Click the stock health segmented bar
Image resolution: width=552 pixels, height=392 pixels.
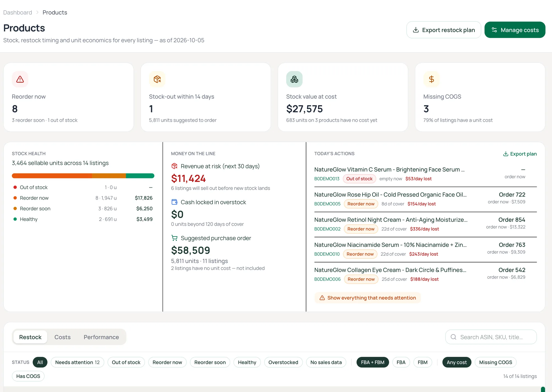[x=83, y=176]
